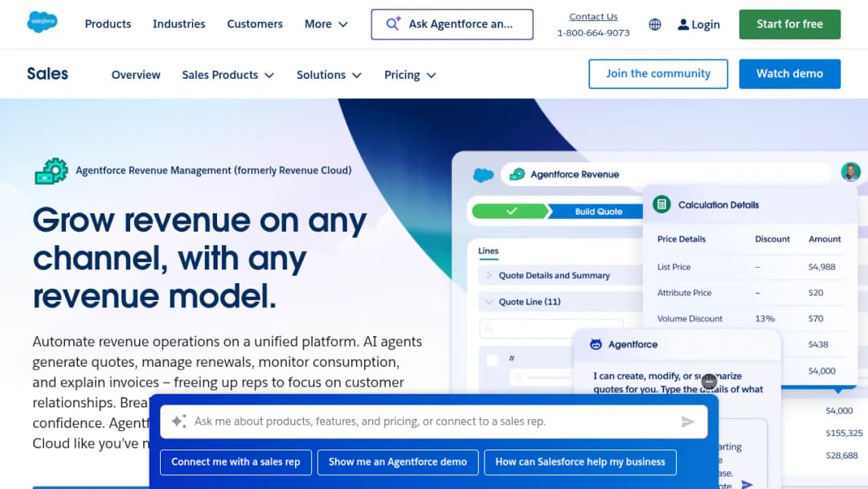The height and width of the screenshot is (489, 868).
Task: Click the send arrow in chat box
Action: click(687, 422)
